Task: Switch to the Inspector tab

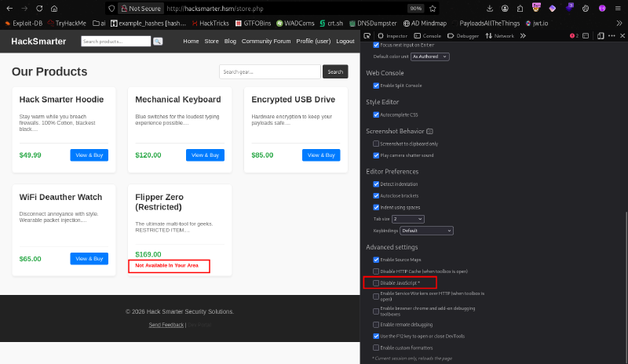Action: coord(392,35)
